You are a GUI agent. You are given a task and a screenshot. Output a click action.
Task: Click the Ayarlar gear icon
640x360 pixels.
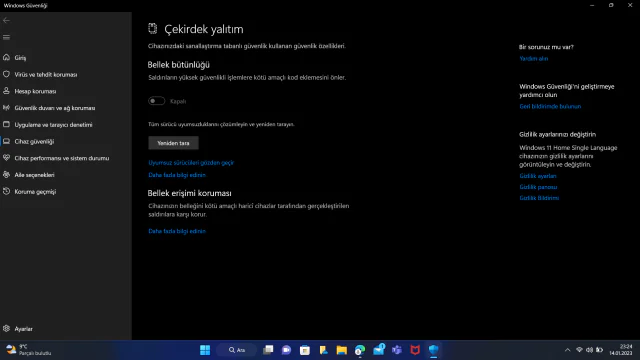point(6,329)
